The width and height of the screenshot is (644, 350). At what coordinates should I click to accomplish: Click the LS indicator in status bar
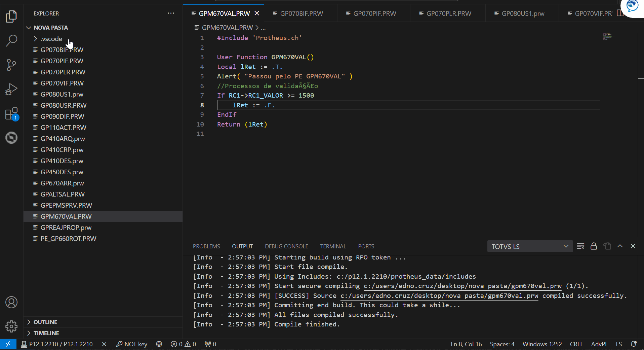coord(619,344)
